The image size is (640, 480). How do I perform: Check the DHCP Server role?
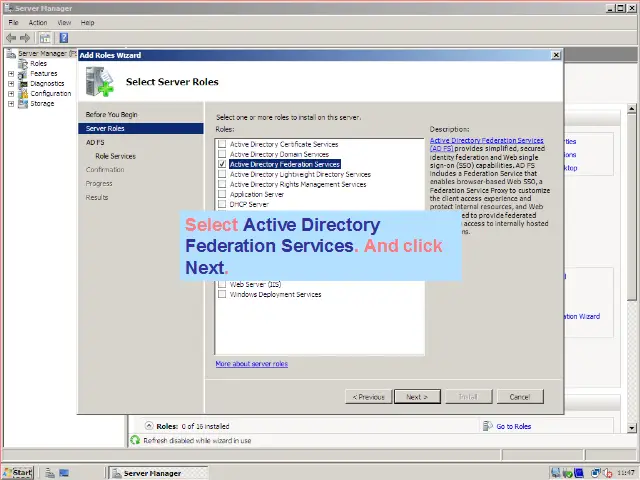222,204
